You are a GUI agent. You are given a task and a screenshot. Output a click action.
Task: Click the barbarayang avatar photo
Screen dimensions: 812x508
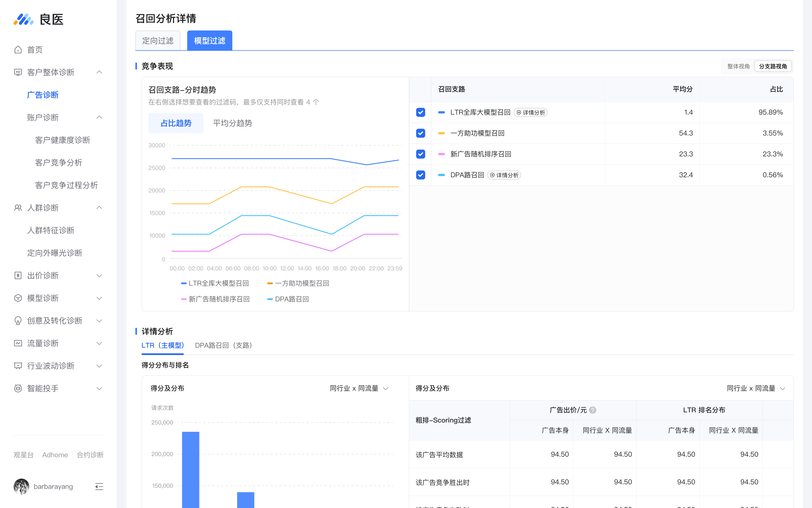(21, 487)
